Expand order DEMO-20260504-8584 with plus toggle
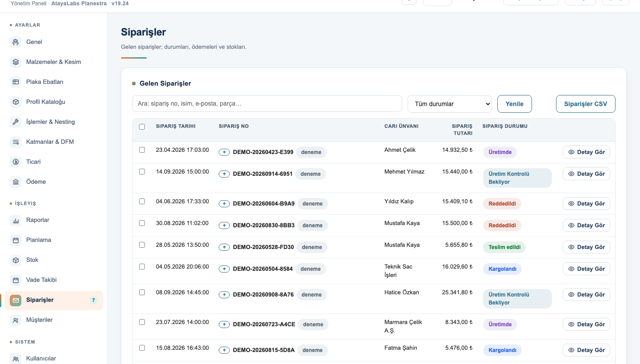The width and height of the screenshot is (640, 364). click(224, 269)
